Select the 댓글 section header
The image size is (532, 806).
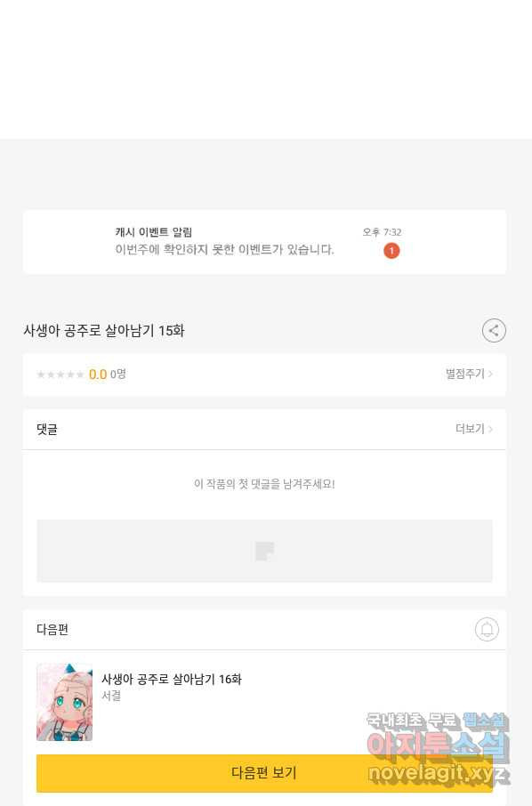47,429
